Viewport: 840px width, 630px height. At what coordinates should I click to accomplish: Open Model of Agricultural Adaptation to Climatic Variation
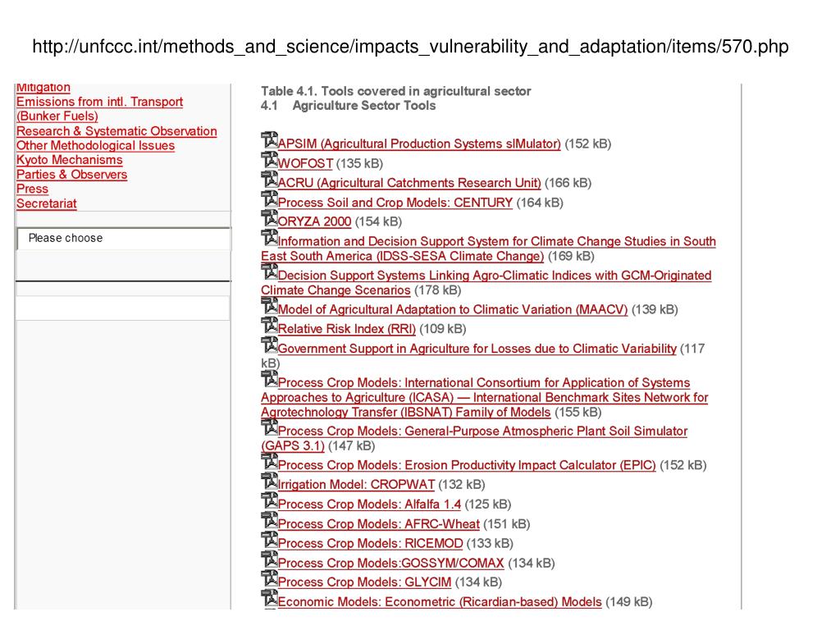[453, 309]
